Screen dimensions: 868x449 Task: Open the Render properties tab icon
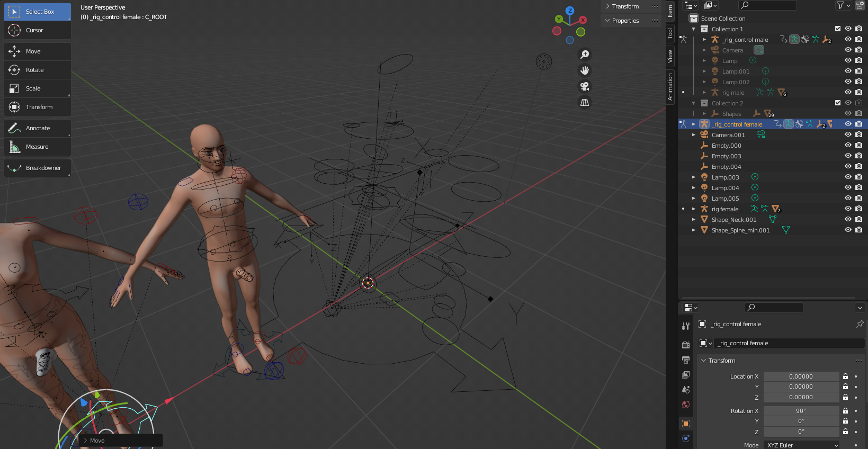[686, 345]
